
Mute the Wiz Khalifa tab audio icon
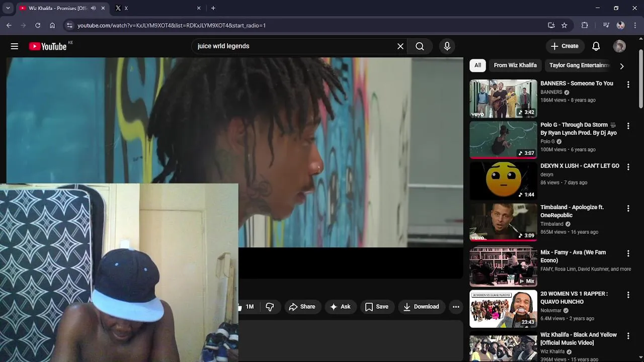[x=93, y=8]
